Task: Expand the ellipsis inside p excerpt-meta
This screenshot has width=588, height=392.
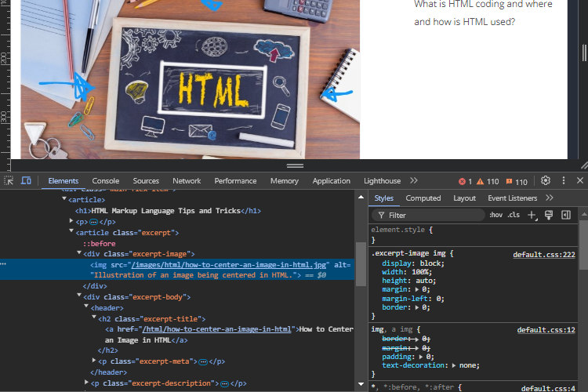Action: pyautogui.click(x=203, y=362)
